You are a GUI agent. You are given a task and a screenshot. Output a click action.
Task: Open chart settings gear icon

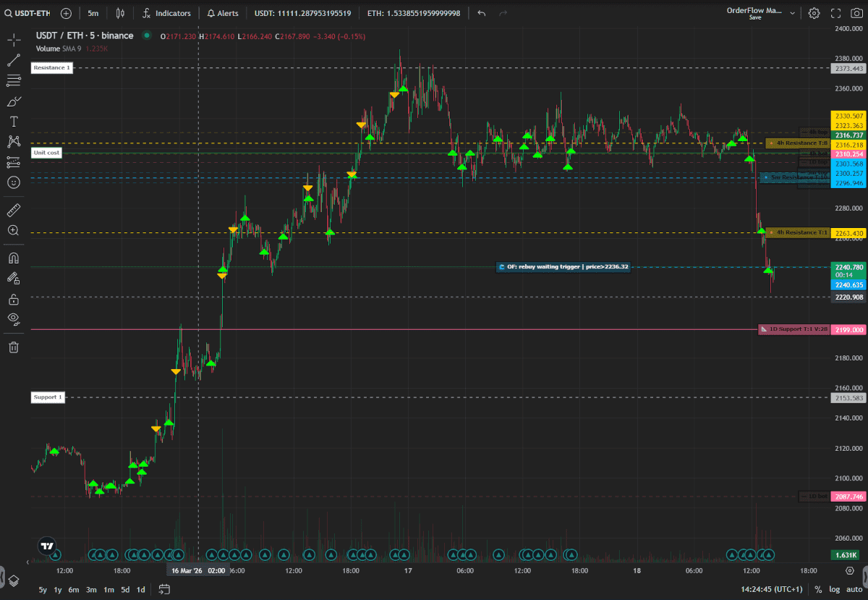pyautogui.click(x=814, y=13)
